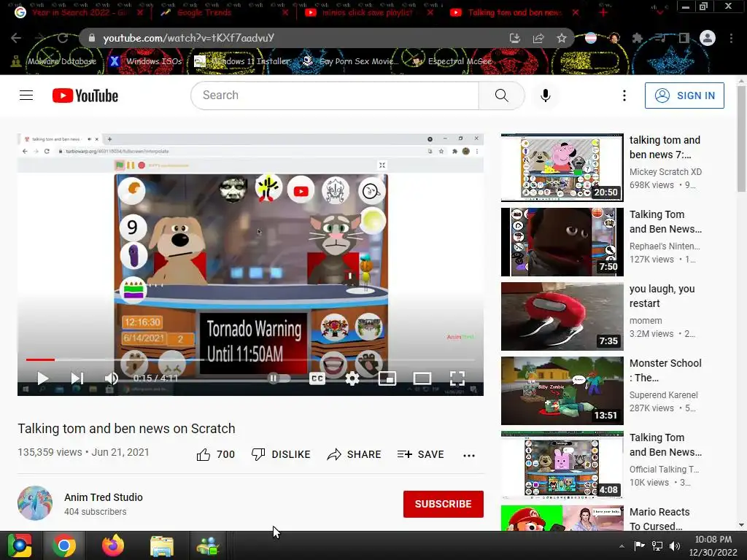747x560 pixels.
Task: Launch Firefox from the taskbar
Action: point(113,545)
